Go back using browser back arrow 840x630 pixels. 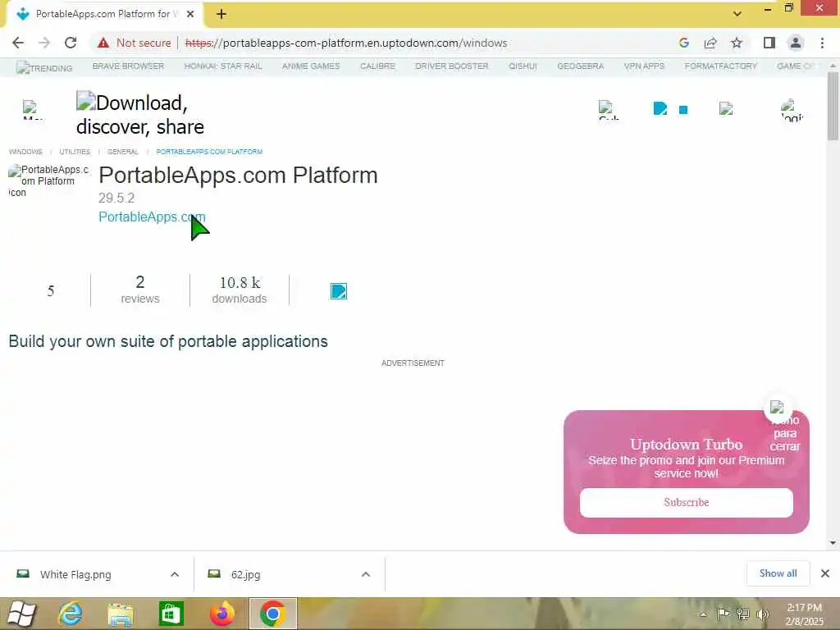(x=18, y=43)
